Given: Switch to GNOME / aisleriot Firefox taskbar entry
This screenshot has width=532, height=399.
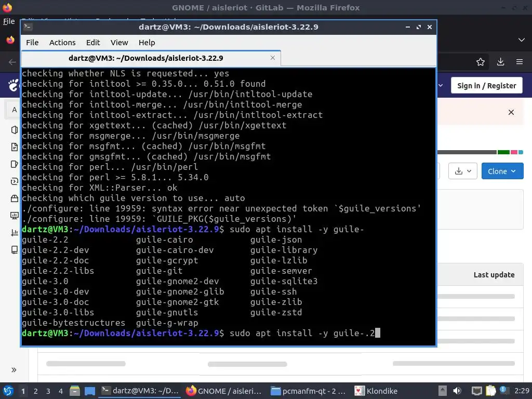Looking at the screenshot, I should pos(224,391).
